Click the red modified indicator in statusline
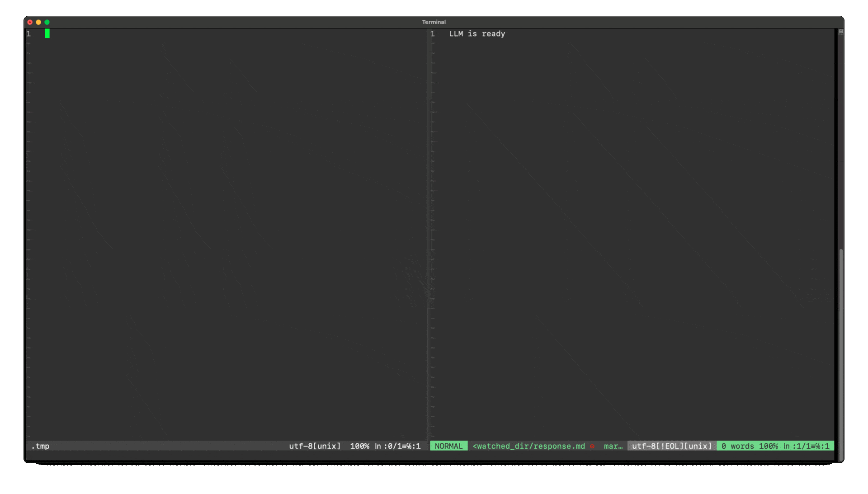The image size is (868, 494). coord(592,446)
